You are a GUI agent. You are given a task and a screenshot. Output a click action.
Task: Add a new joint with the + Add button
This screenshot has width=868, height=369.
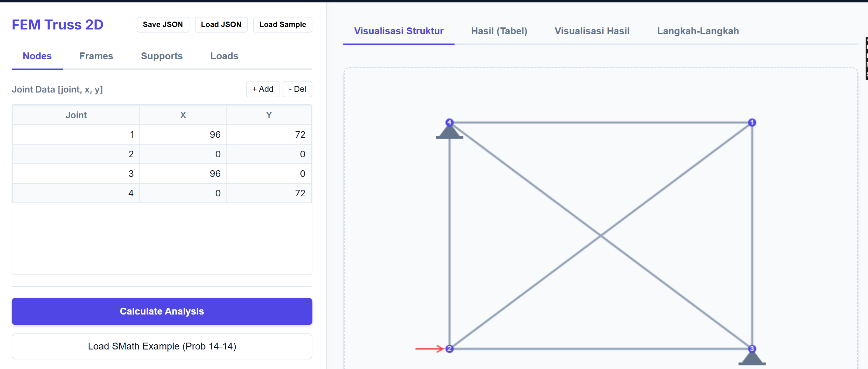(262, 89)
